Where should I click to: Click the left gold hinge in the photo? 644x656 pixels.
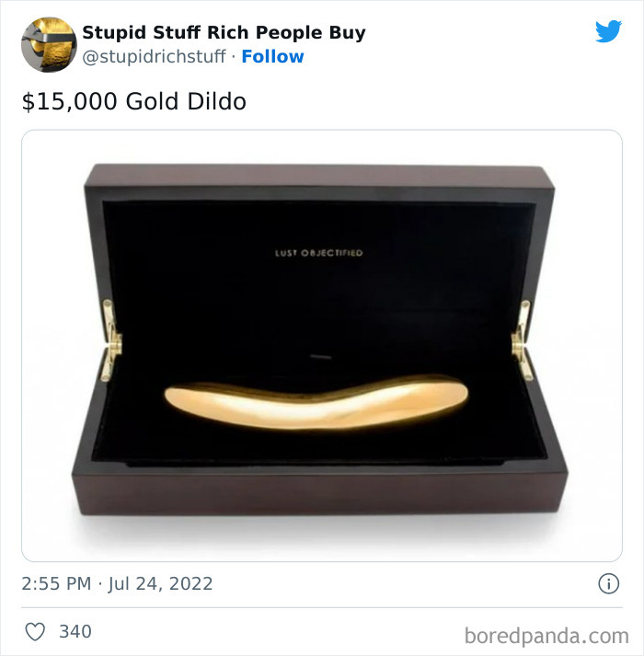(111, 340)
